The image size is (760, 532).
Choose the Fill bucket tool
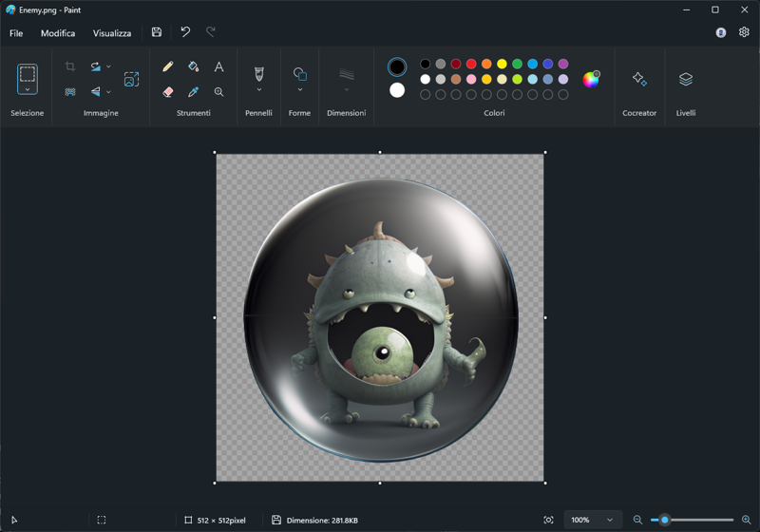pos(193,67)
